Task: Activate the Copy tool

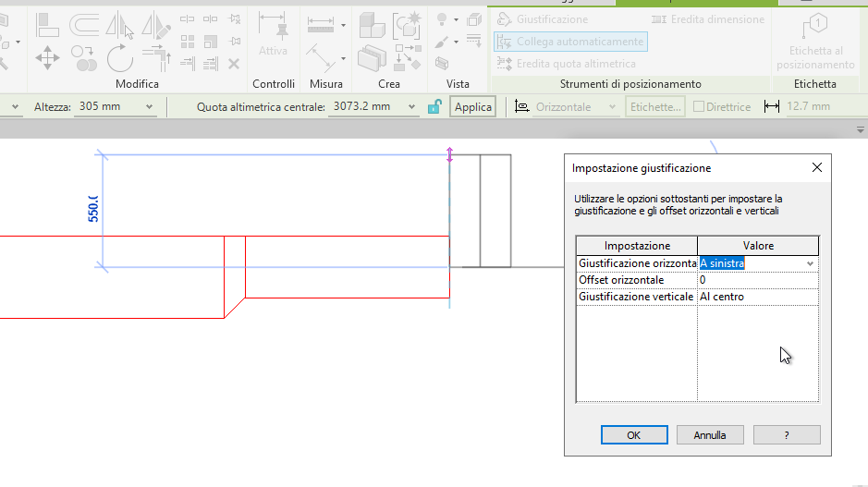Action: 83,57
